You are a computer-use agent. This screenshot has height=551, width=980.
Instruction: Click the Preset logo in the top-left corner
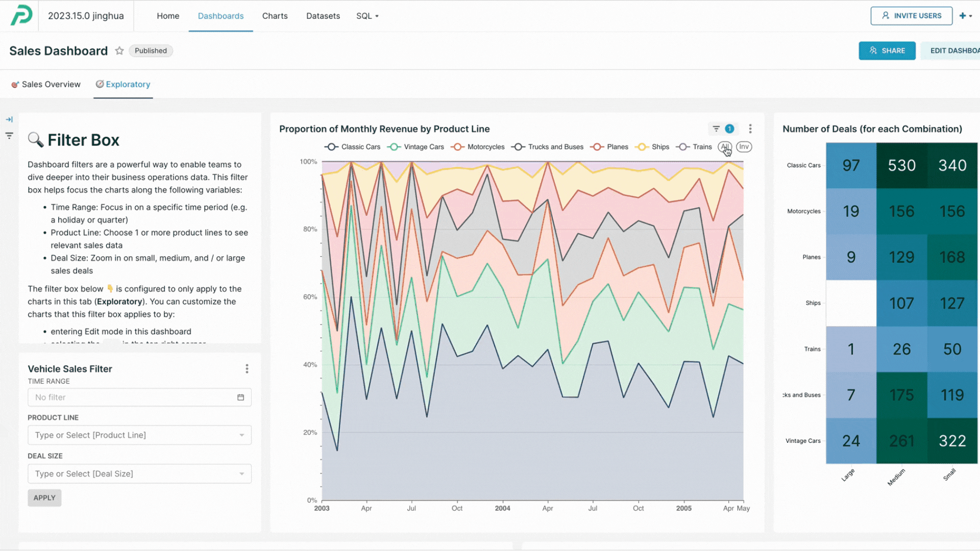[x=20, y=15]
